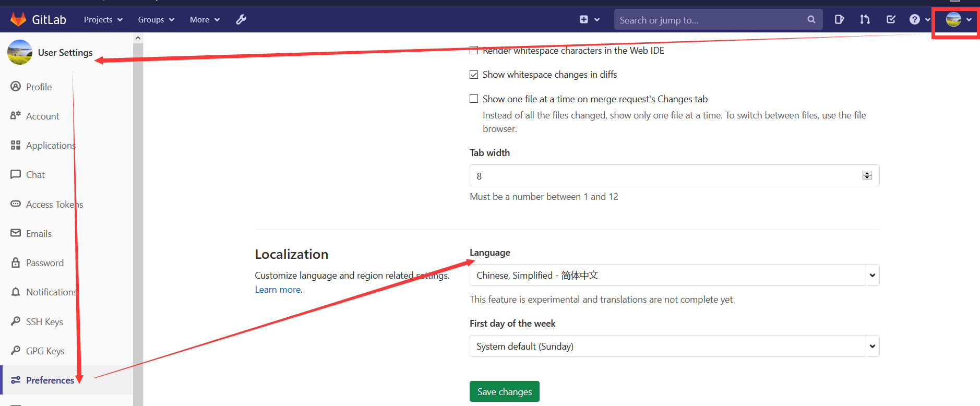980x406 pixels.
Task: Click the sidebar vertical scrollbar track
Action: click(x=138, y=224)
